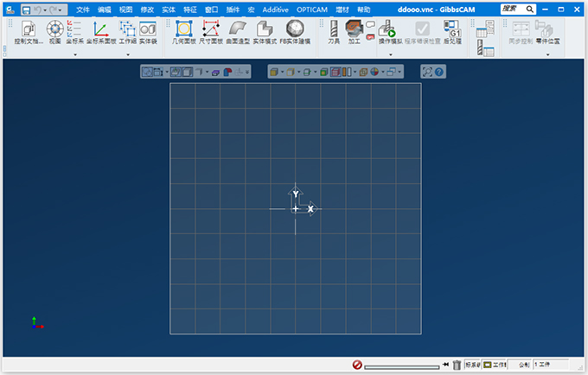Open the 实体袋 body bag
588x375 pixels.
(148, 33)
